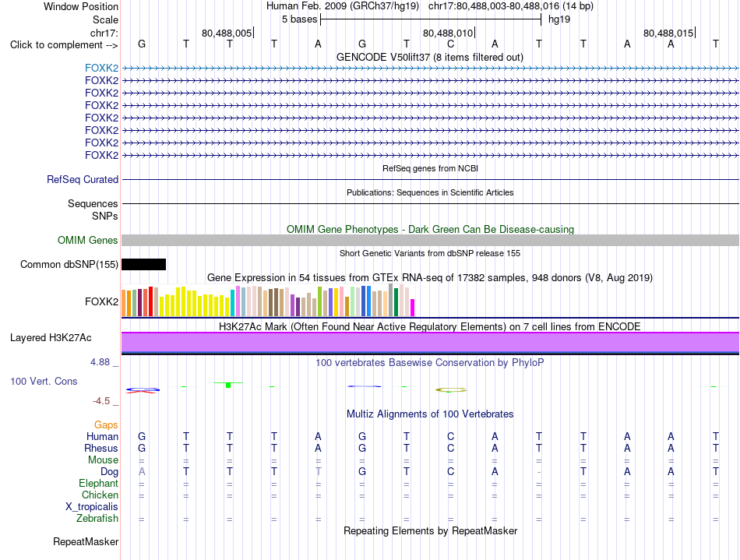Click the light blue FOXK2 transcript label
This screenshot has width=740, height=560.
click(101, 68)
